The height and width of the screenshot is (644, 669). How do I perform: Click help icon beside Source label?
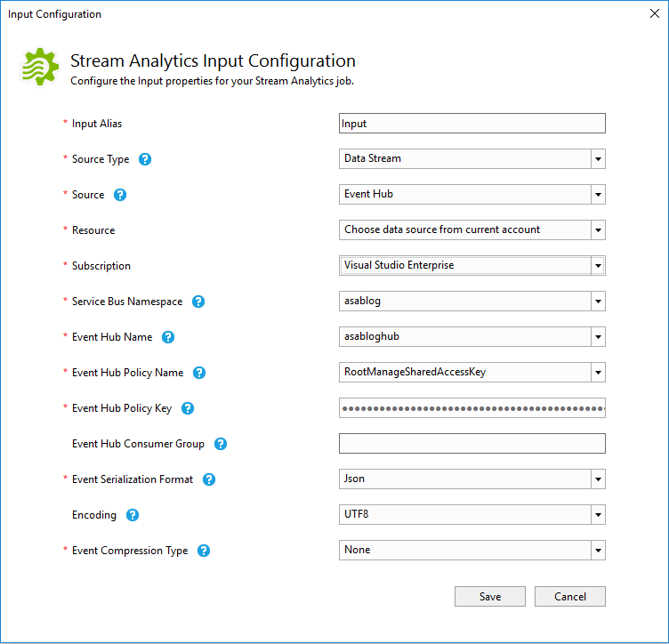120,195
